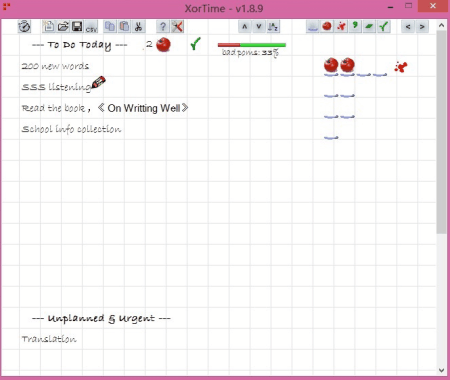The width and height of the screenshot is (450, 380).
Task: Select the task 'School info collection'
Action: (x=71, y=129)
